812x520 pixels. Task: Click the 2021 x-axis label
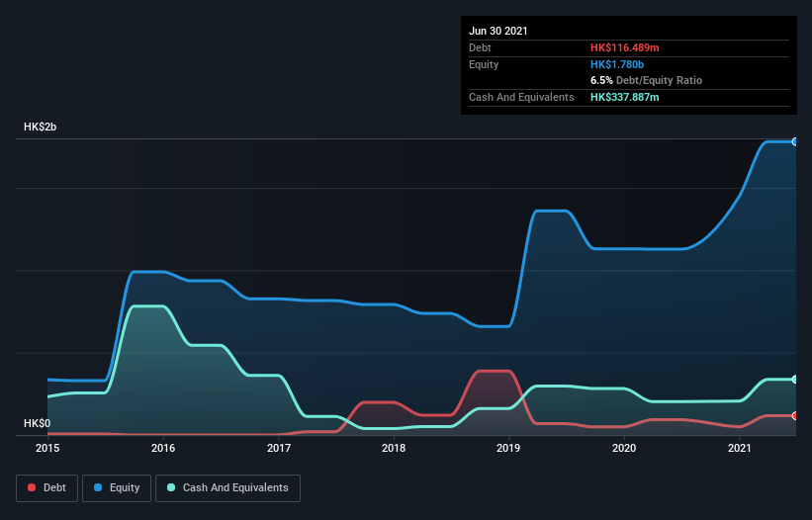740,448
